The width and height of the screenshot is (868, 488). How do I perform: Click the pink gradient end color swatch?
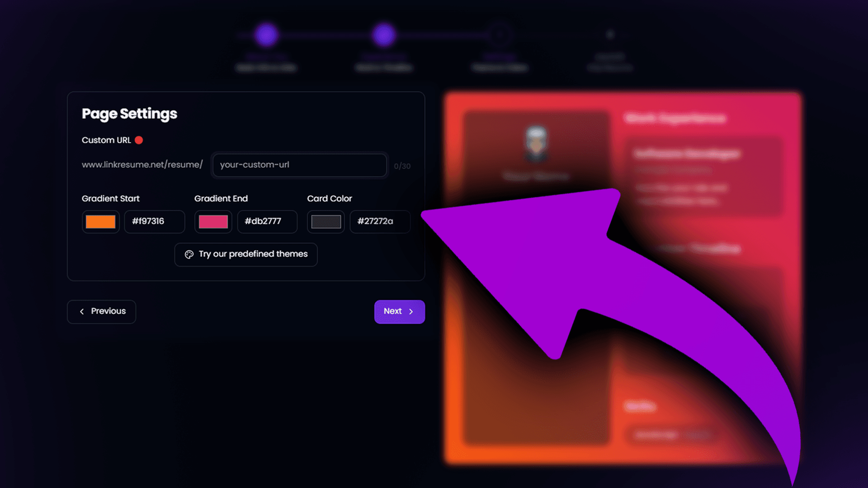pyautogui.click(x=213, y=221)
